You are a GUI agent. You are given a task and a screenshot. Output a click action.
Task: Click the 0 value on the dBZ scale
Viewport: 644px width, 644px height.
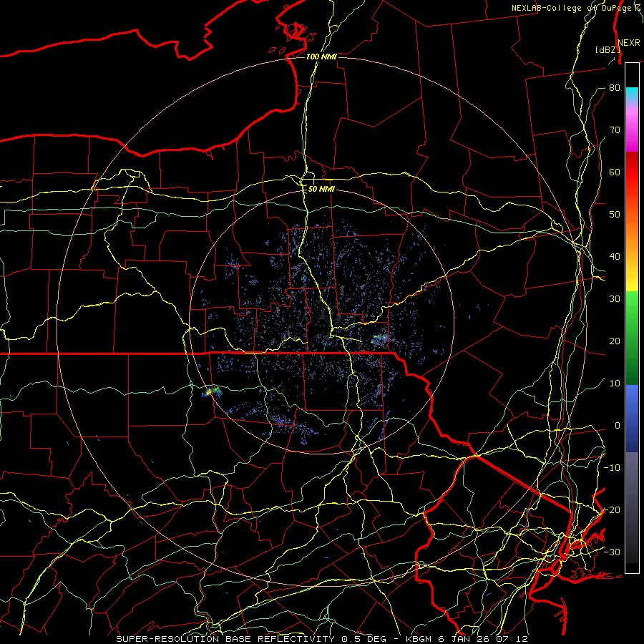[x=618, y=426]
